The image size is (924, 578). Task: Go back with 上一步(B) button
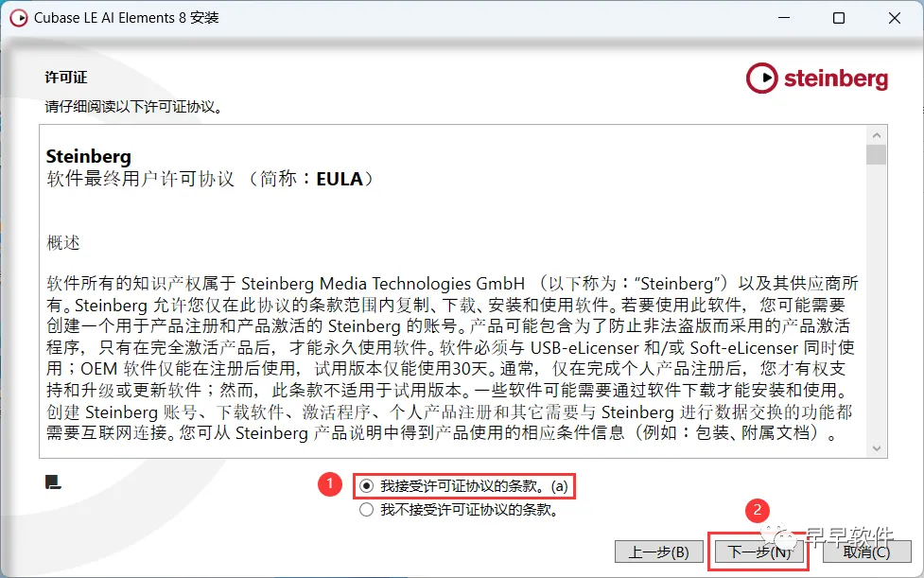pos(659,552)
